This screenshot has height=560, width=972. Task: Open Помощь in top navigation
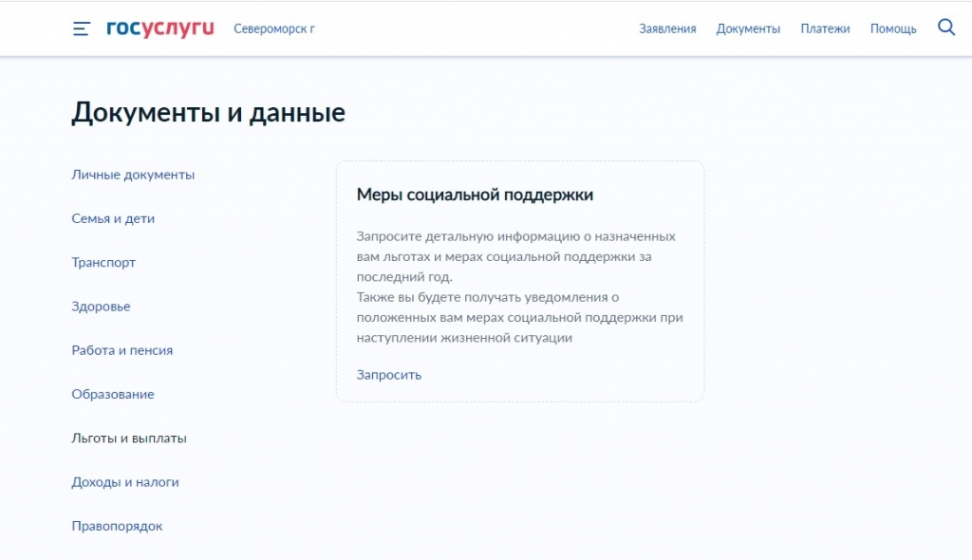893,29
